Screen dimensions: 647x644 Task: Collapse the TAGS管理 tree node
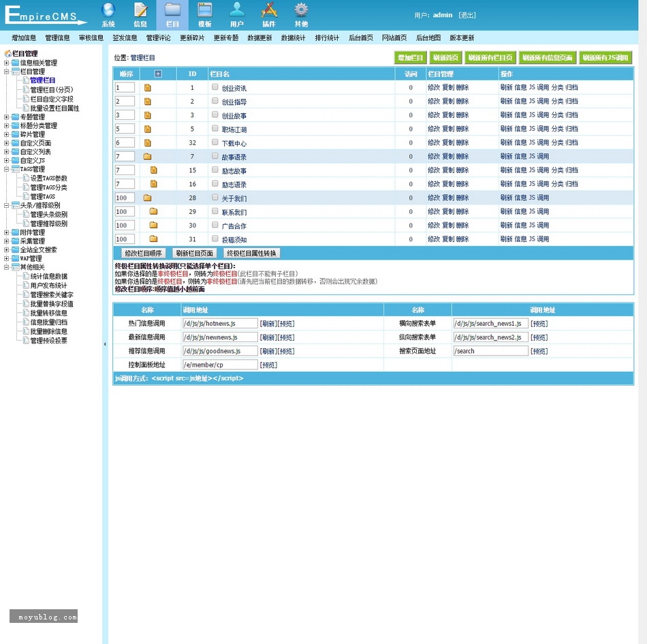(x=6, y=169)
